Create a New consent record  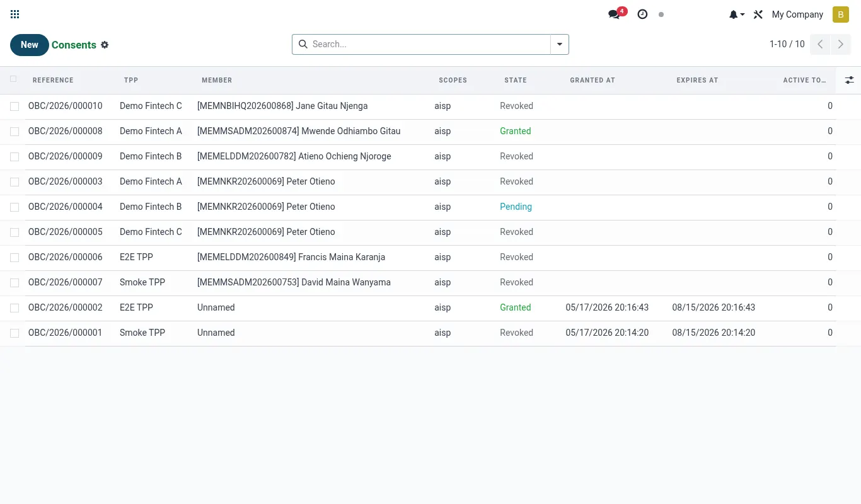[x=30, y=45]
